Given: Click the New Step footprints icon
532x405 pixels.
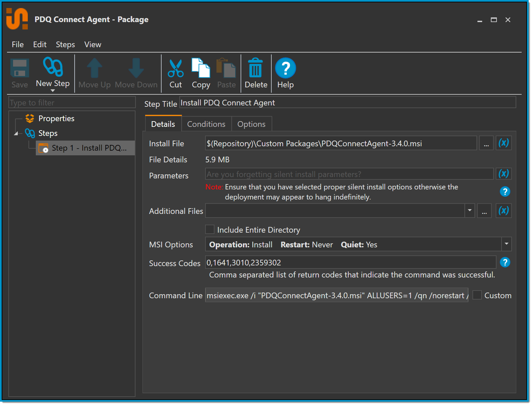Looking at the screenshot, I should point(53,67).
